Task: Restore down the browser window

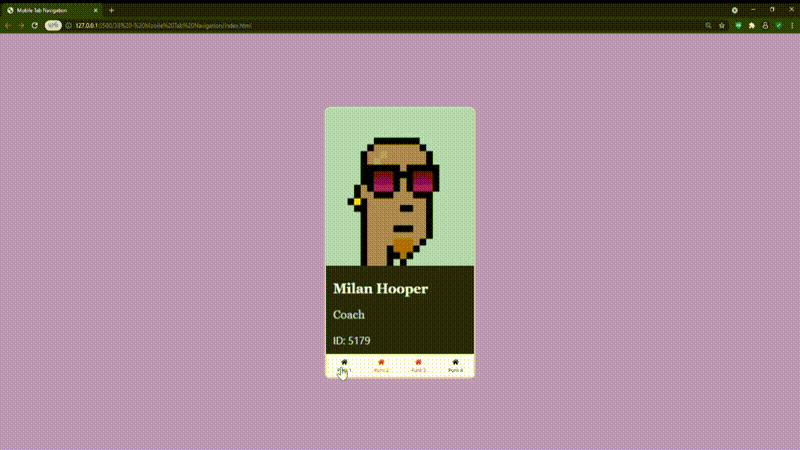Action: [772, 10]
